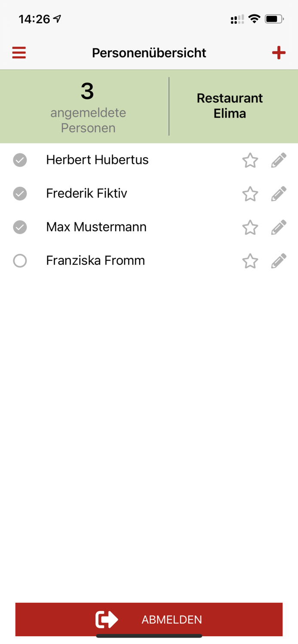
Task: Check the empty circle beside Franziska Fromm
Action: 20,261
